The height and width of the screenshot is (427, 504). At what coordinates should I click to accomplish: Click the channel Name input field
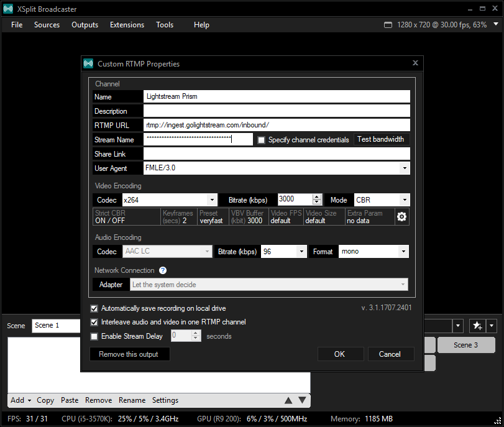pos(277,96)
